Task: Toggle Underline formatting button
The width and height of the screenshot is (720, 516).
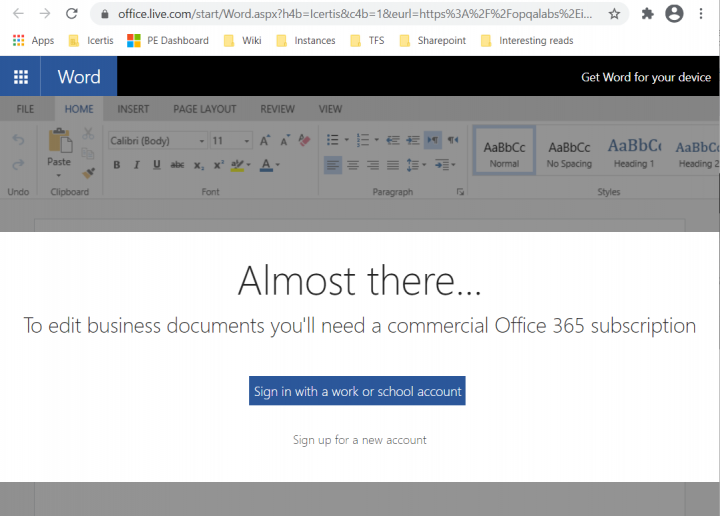Action: (156, 165)
